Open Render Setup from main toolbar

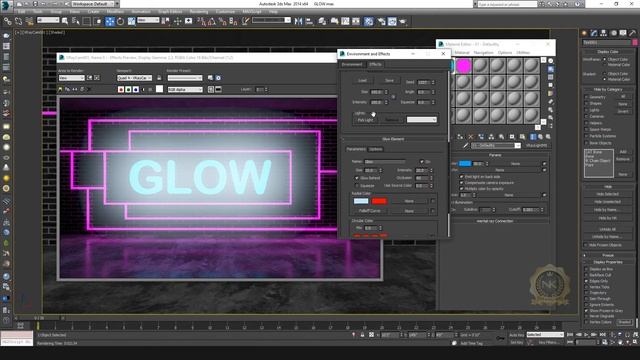(x=381, y=21)
